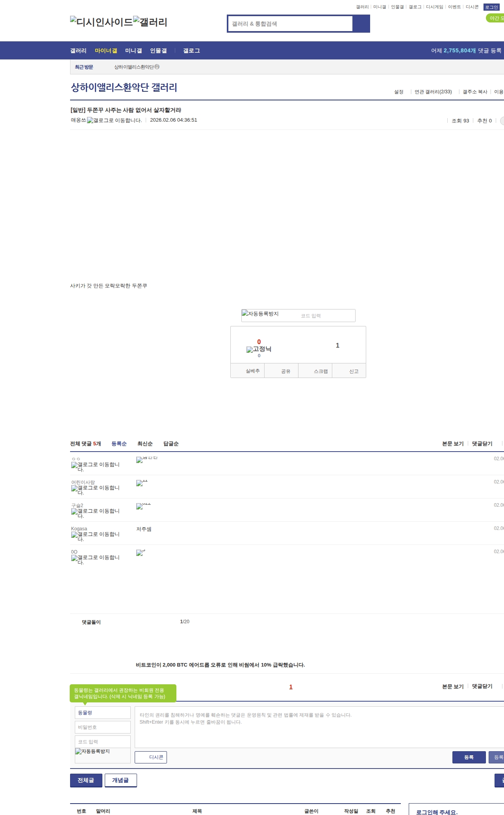Screen dimensions: 504x815
Task: Open the 비트코인이 2,000 BTC headline link
Action: (220, 665)
